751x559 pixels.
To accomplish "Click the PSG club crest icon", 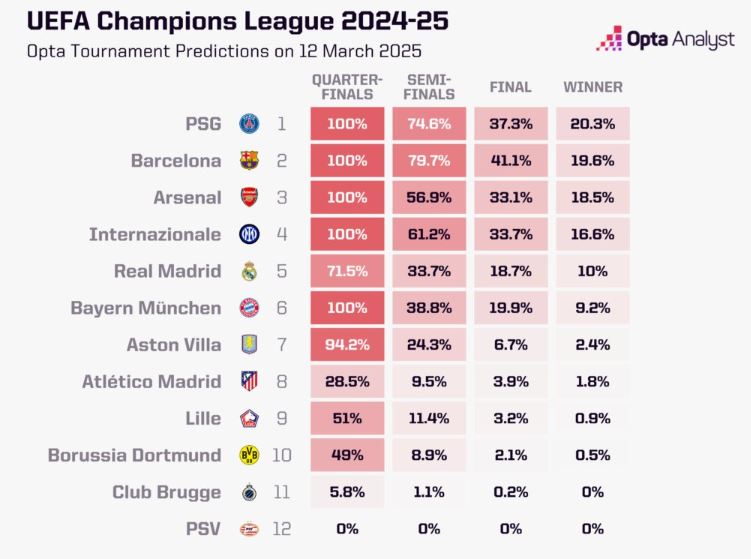I will coord(248,124).
